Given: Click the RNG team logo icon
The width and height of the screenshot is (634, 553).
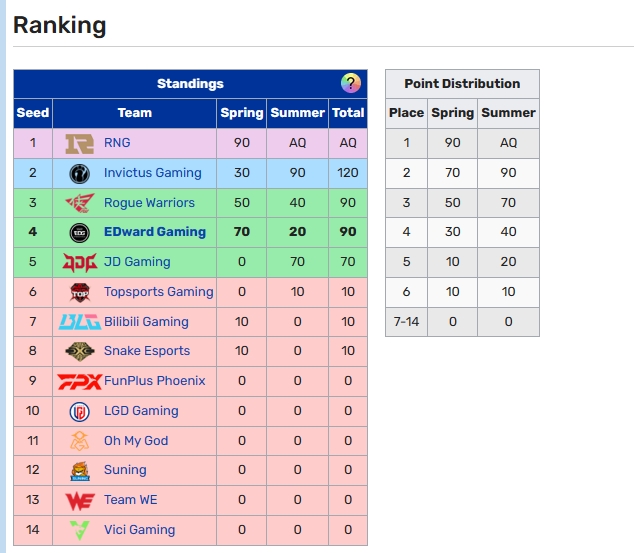Looking at the screenshot, I should click(79, 143).
